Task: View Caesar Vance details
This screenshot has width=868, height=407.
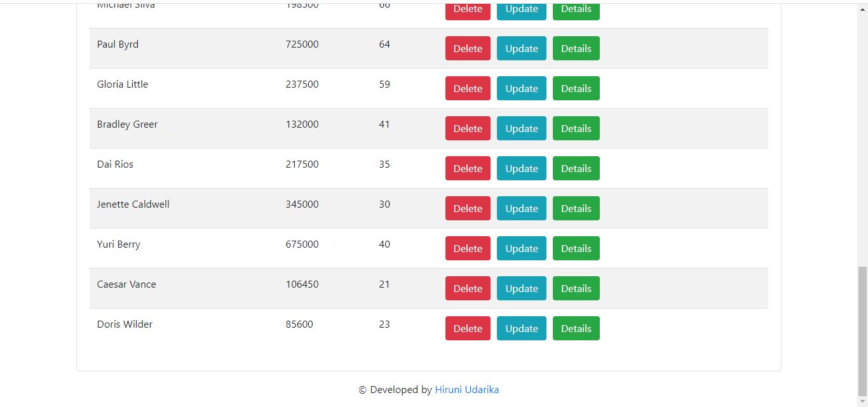Action: point(576,288)
